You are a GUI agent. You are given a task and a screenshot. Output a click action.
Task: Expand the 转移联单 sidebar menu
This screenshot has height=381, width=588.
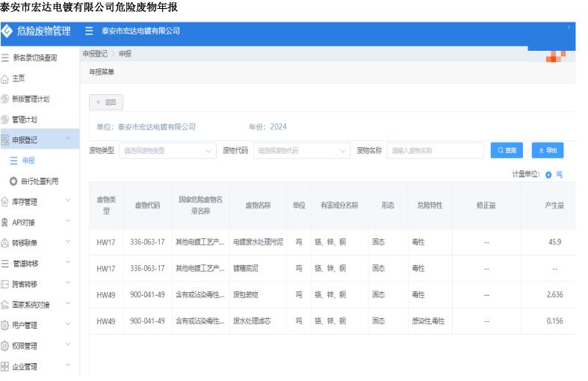68,243
